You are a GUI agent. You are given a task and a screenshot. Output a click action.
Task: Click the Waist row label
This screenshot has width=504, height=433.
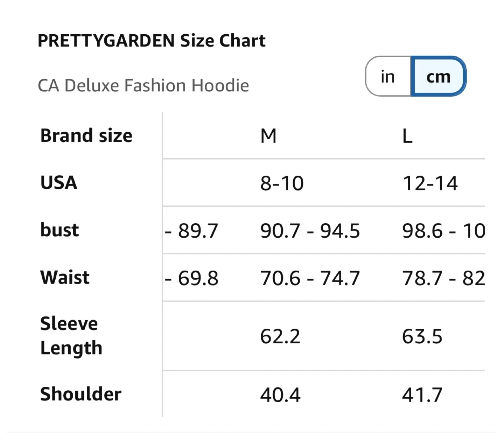65,277
